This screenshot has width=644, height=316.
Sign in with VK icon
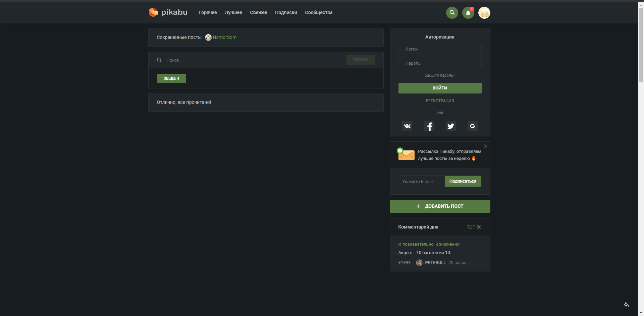(x=407, y=126)
